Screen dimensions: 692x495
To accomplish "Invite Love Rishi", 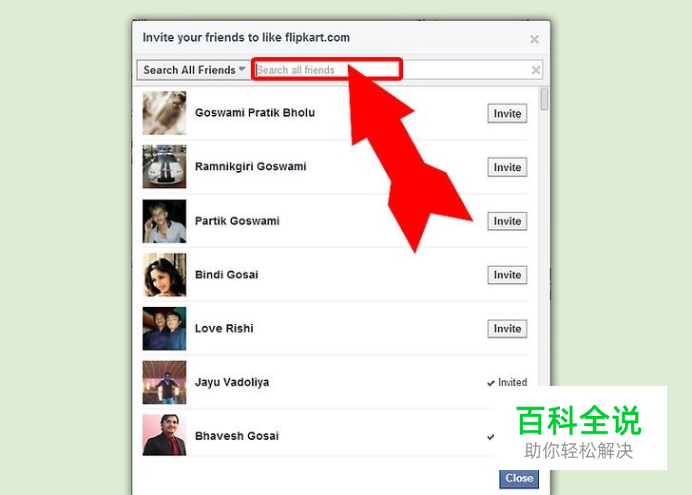I will pos(507,329).
